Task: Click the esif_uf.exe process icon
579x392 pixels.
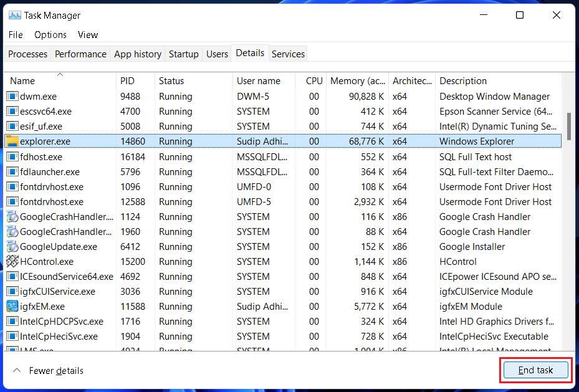Action: (12, 127)
